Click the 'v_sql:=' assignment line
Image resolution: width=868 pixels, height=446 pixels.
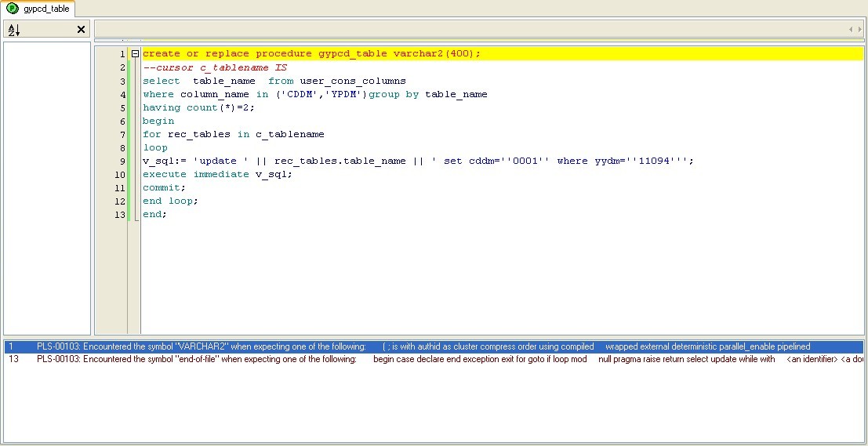(418, 161)
